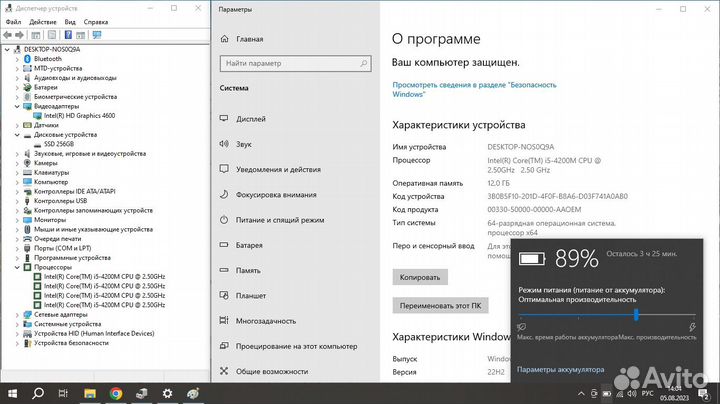Click the Копировать button
The width and height of the screenshot is (720, 404).
pos(420,277)
